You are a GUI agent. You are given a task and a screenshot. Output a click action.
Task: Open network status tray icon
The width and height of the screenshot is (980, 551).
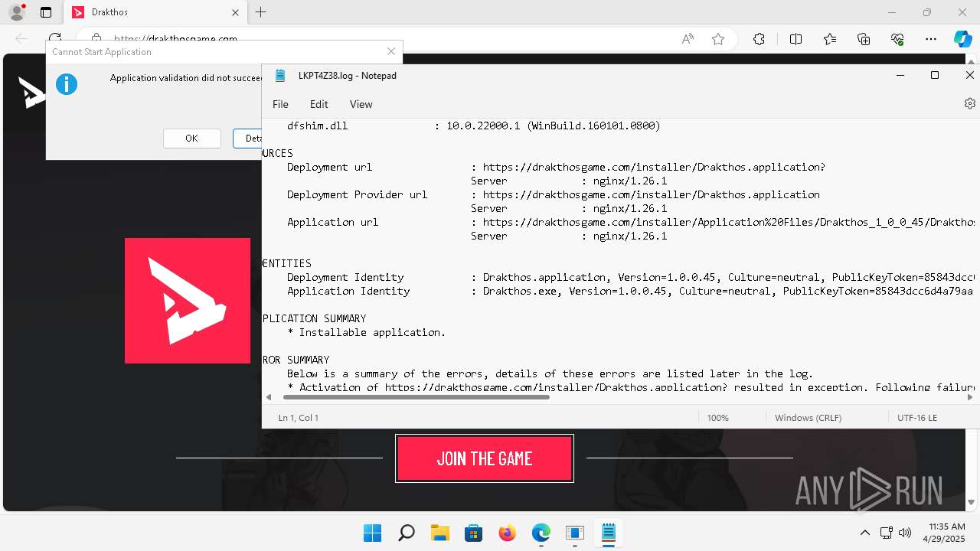coord(887,533)
